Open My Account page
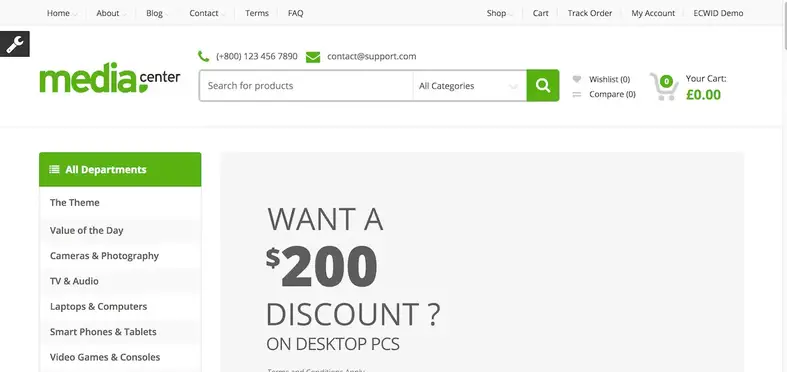 (653, 14)
